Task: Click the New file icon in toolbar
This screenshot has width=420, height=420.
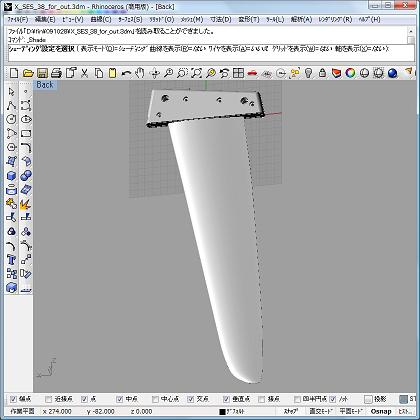Action: [x=14, y=73]
